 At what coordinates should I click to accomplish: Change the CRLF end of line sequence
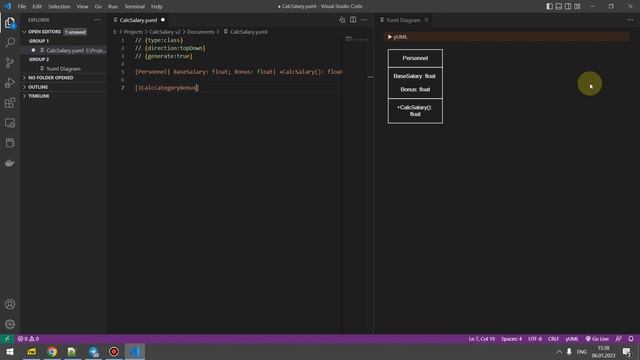click(553, 339)
